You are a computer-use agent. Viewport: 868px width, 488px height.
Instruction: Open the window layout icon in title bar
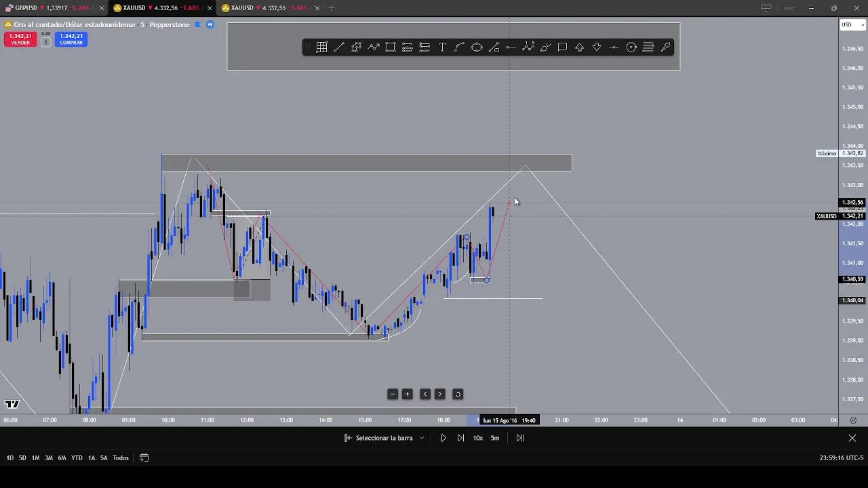[766, 8]
